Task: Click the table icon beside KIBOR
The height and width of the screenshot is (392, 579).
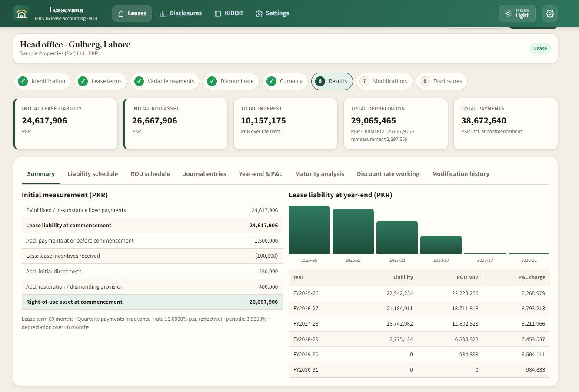Action: click(218, 13)
